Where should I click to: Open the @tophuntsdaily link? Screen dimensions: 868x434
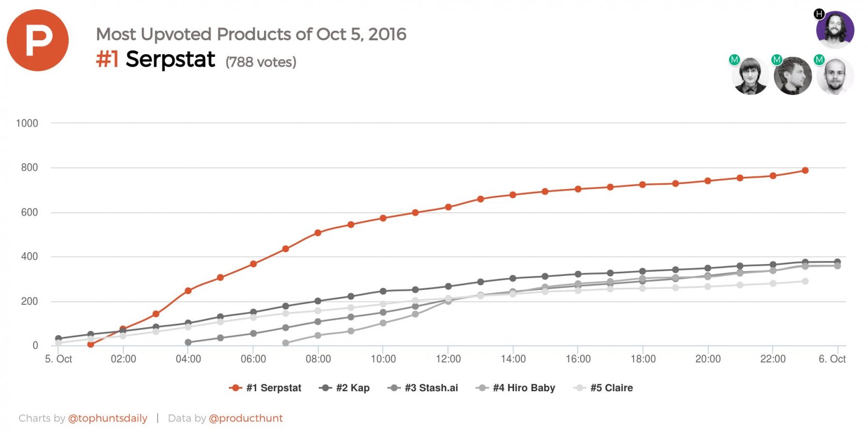[107, 419]
